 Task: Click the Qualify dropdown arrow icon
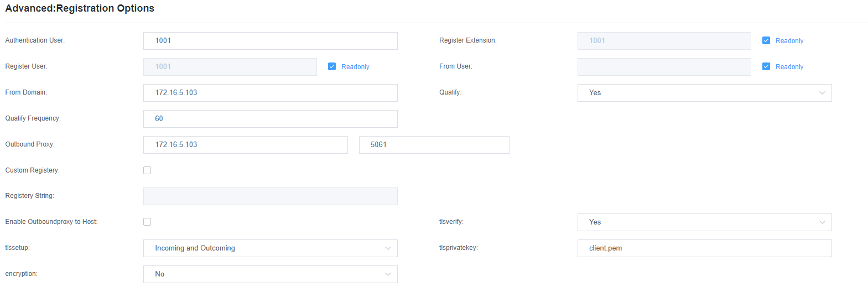coord(822,93)
